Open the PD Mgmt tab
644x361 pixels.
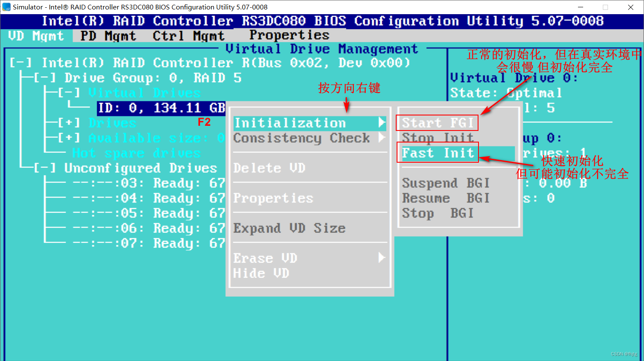108,36
